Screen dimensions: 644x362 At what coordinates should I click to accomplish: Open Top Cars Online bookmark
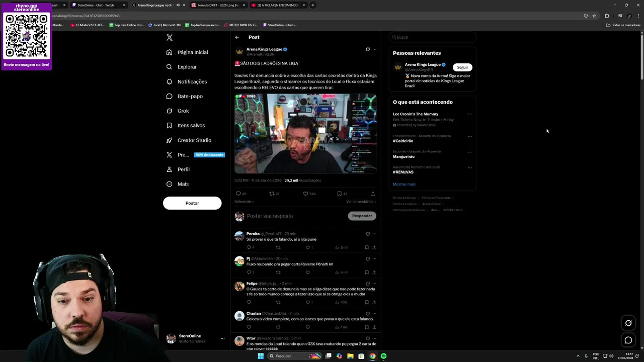click(126, 25)
